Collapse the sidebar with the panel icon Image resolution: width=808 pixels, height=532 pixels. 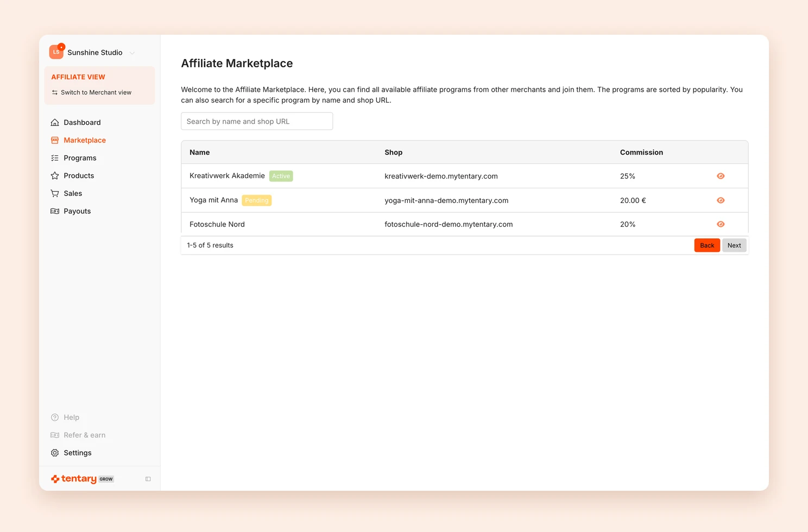click(x=148, y=479)
